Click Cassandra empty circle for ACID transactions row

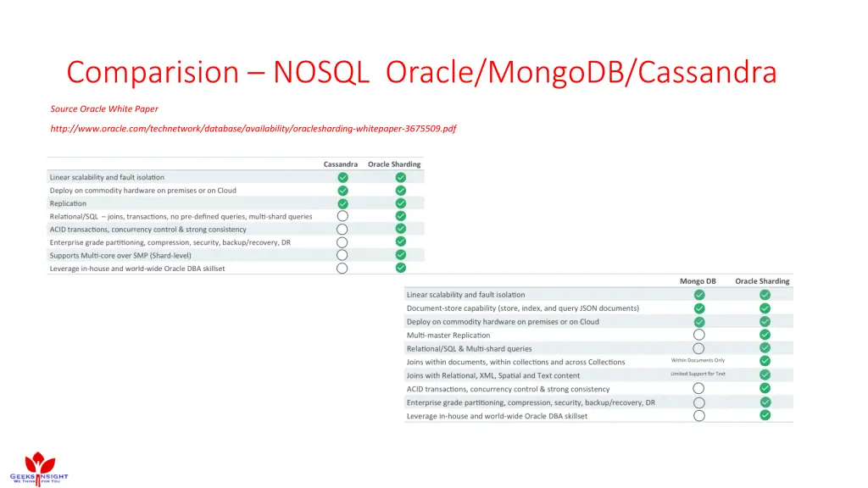(x=342, y=229)
